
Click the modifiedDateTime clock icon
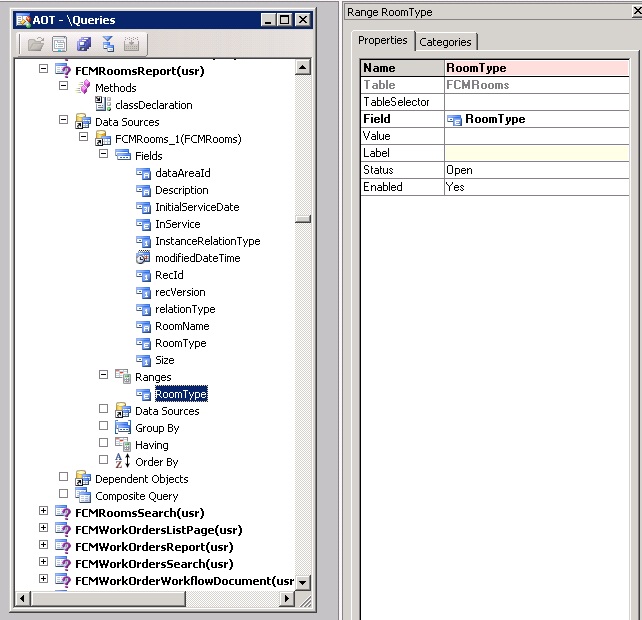click(x=143, y=257)
